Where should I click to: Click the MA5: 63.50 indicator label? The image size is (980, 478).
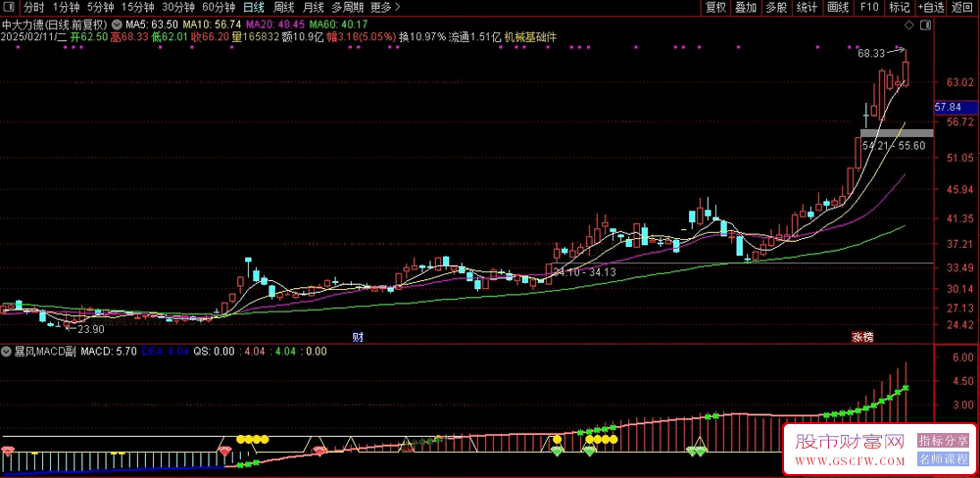click(152, 25)
